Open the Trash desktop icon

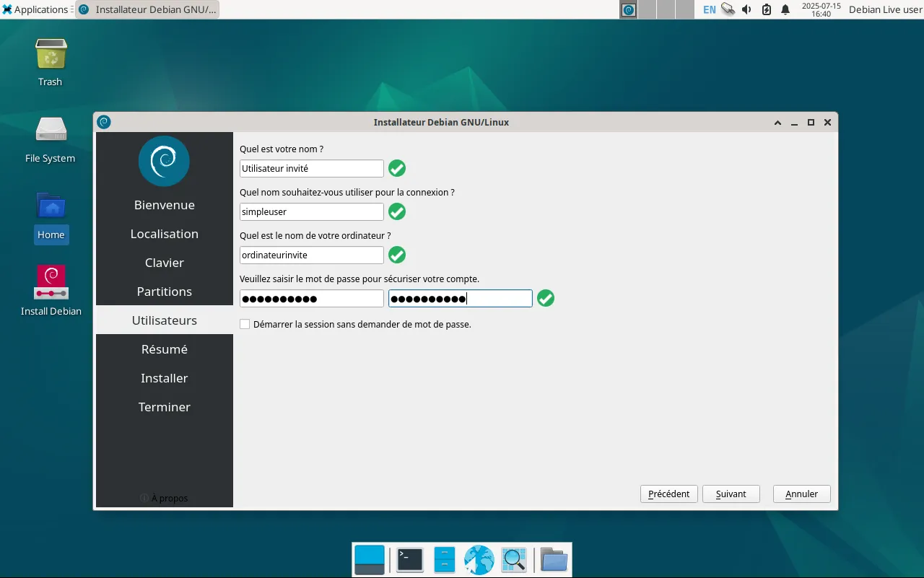[51, 55]
